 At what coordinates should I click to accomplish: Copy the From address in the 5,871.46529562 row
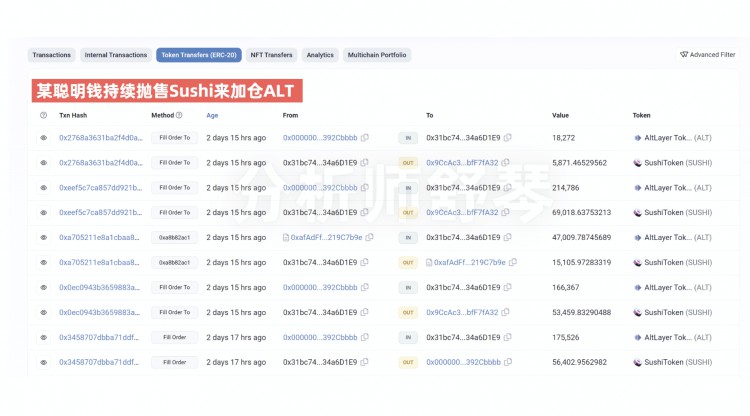pos(364,163)
